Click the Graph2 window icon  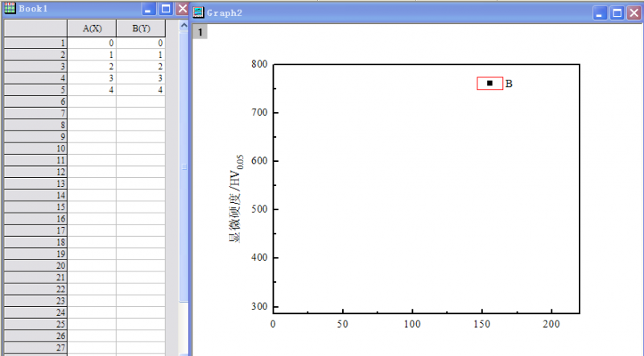(x=198, y=13)
